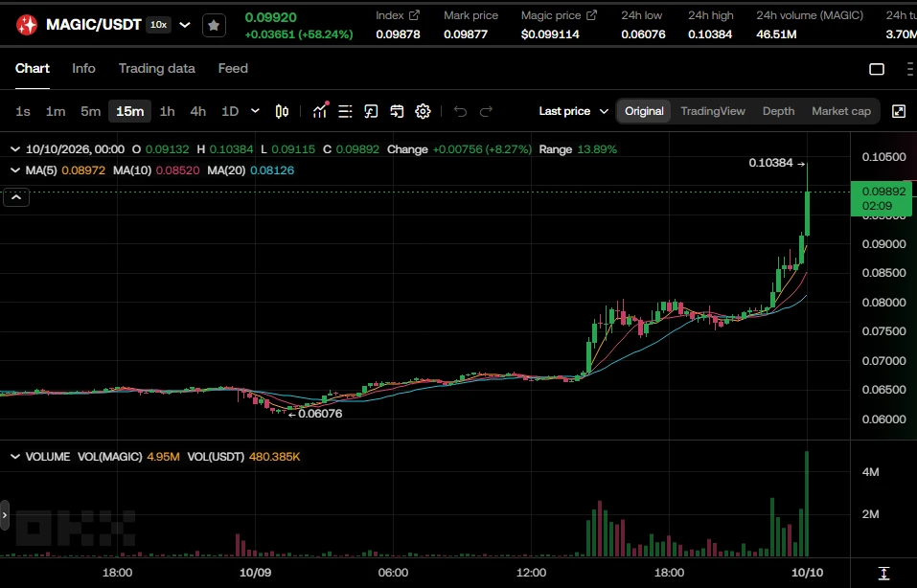917x588 pixels.
Task: Click the calendar swap icon
Action: click(x=397, y=111)
